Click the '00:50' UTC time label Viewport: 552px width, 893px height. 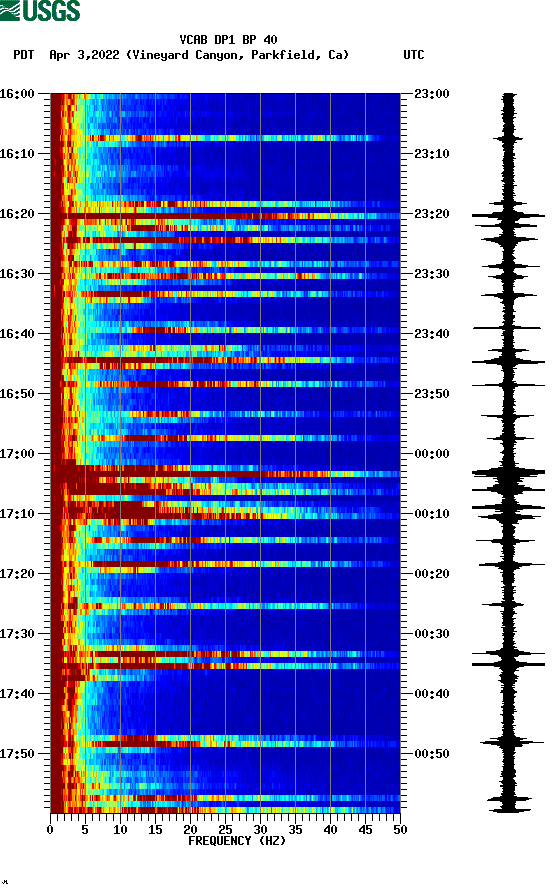coord(432,753)
